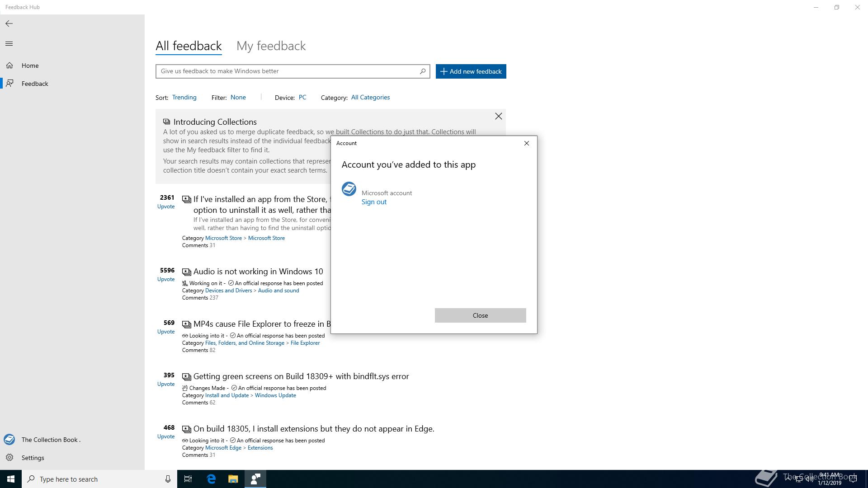This screenshot has height=488, width=868.
Task: Click Install and Update category link
Action: (227, 395)
